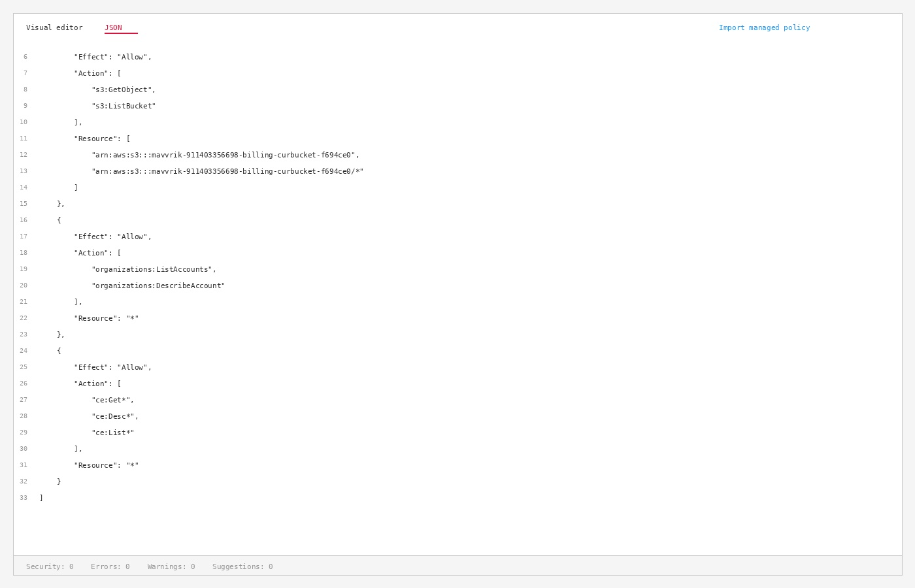This screenshot has height=588, width=915.
Task: Click the "Resource": "*" on line 22
Action: coord(107,319)
